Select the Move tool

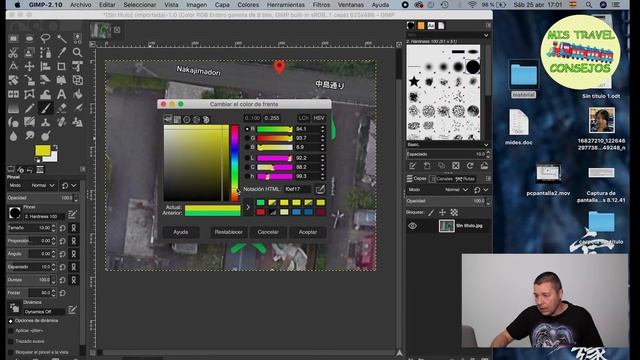point(29,67)
